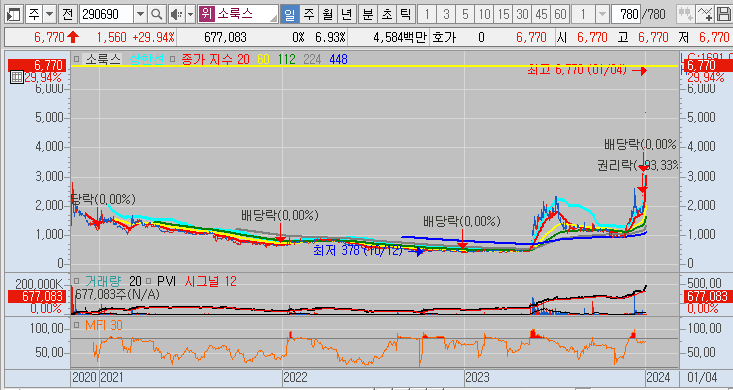Click the gray 224 moving average label

coord(312,59)
